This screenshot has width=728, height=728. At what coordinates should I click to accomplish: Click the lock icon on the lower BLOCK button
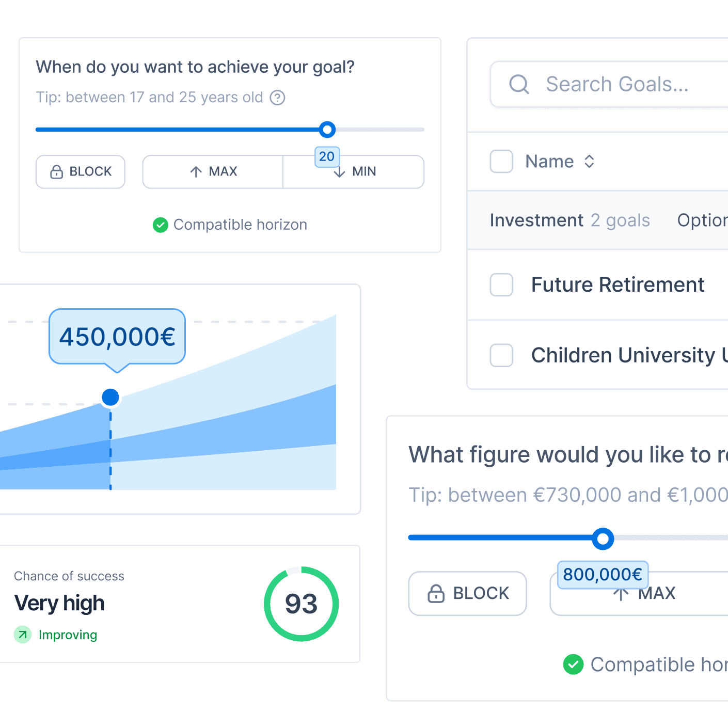[x=437, y=593]
